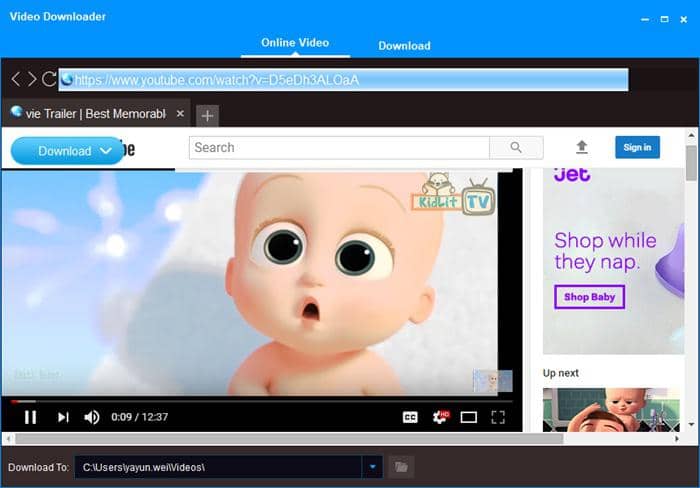
Task: Go forward using the forward arrow
Action: (x=32, y=79)
